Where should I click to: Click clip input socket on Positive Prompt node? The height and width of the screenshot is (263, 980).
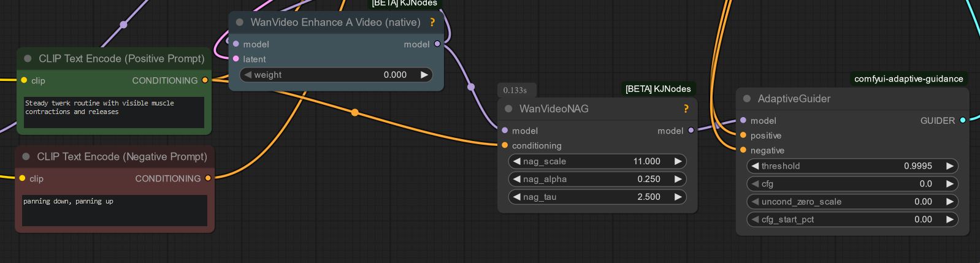(24, 80)
